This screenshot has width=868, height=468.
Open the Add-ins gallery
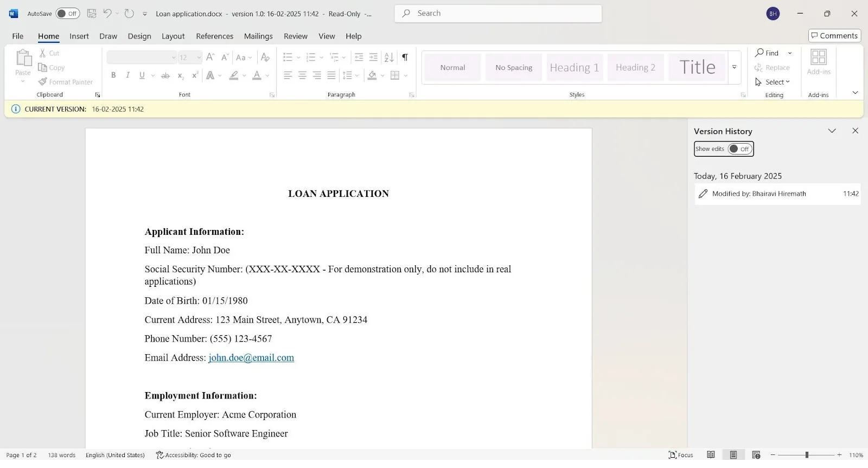[x=818, y=62]
